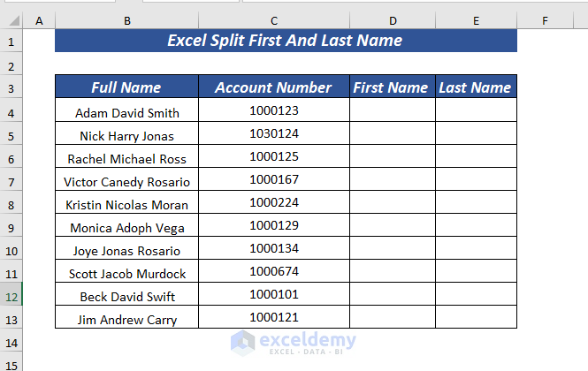Click the "Account Number" header cell
Viewport: 588px width, 371px height.
click(274, 87)
